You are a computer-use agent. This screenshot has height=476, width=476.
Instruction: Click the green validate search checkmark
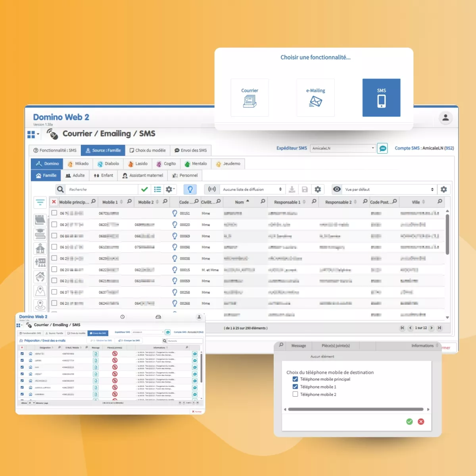point(144,190)
